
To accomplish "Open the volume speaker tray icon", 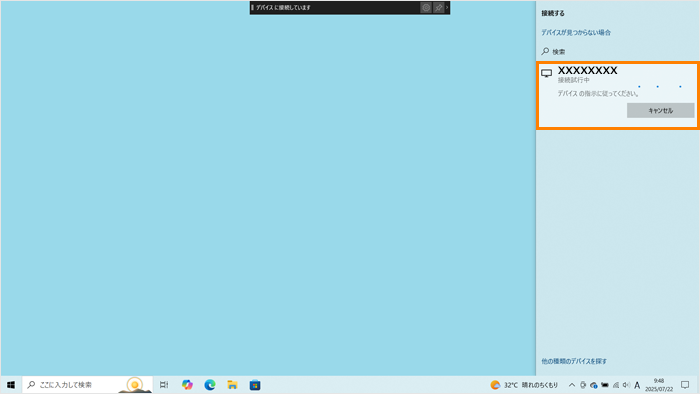I will click(x=626, y=385).
